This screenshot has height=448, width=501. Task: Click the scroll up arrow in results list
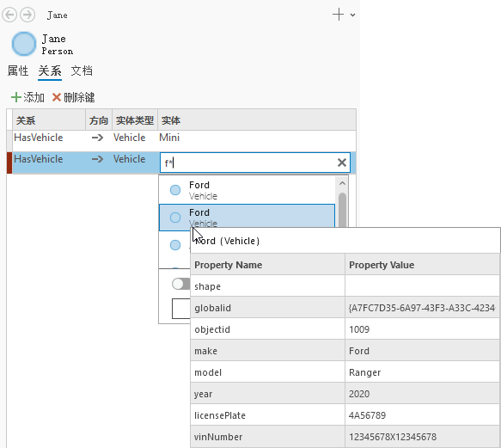pos(342,183)
